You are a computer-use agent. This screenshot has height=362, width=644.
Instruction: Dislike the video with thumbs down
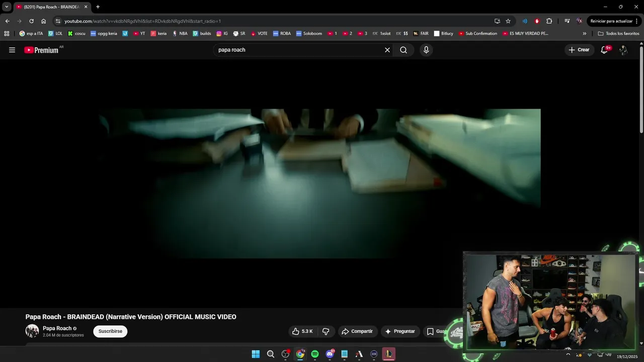pos(326,331)
